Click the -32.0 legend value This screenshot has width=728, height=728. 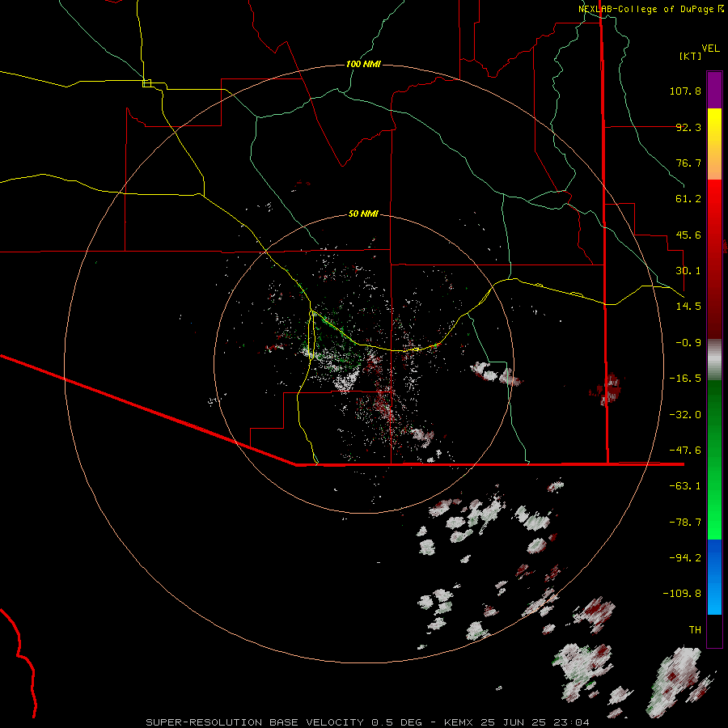point(685,415)
